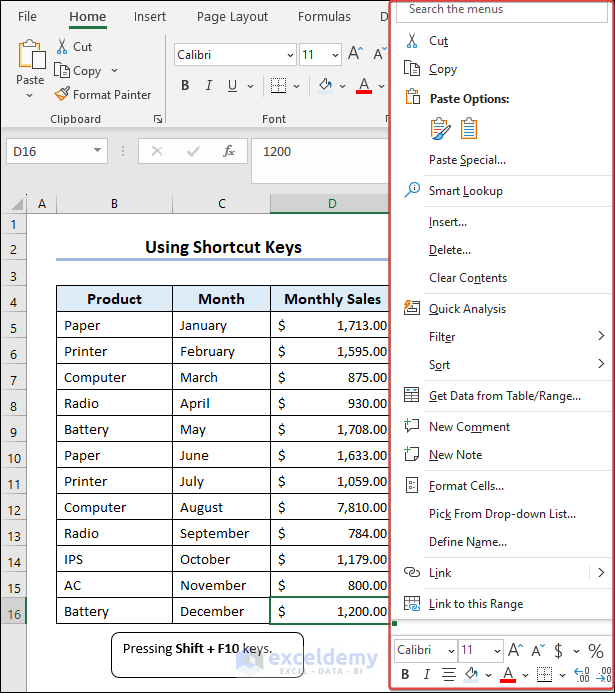Switch to the Page Layout tab
This screenshot has height=693, width=615.
click(x=232, y=17)
